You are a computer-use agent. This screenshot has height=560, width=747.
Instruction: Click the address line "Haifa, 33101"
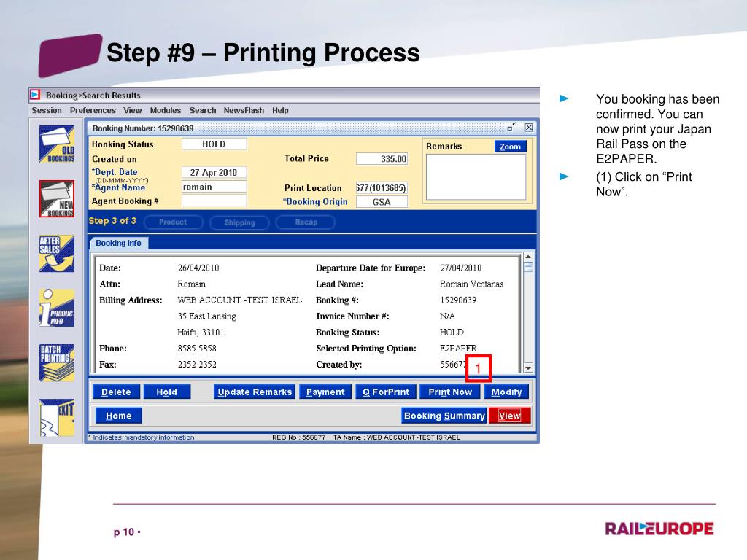point(201,332)
